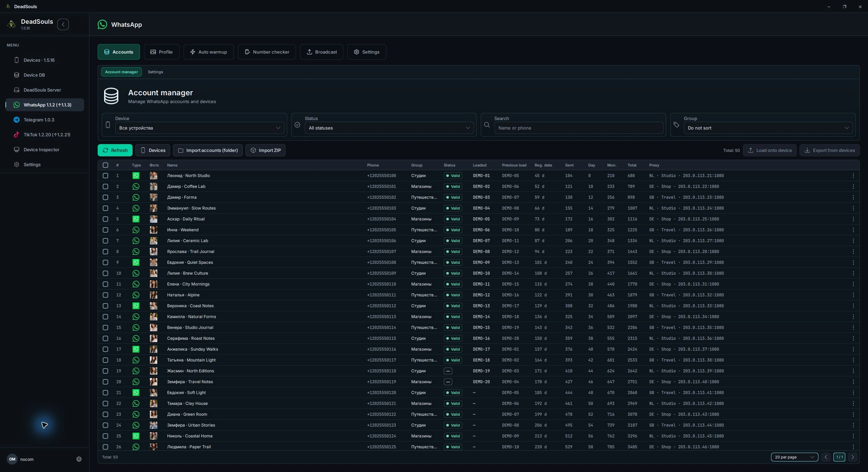Click the green Refresh button
Image resolution: width=868 pixels, height=472 pixels.
[115, 150]
